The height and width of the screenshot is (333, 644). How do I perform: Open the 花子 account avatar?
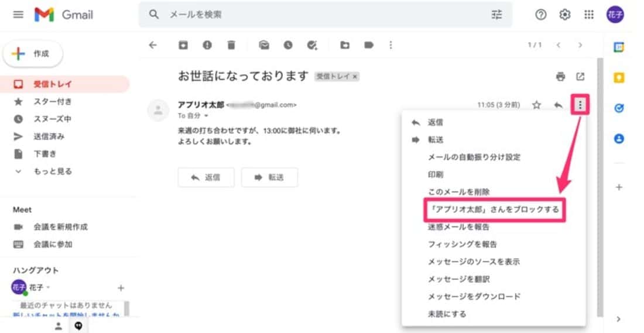(x=615, y=15)
